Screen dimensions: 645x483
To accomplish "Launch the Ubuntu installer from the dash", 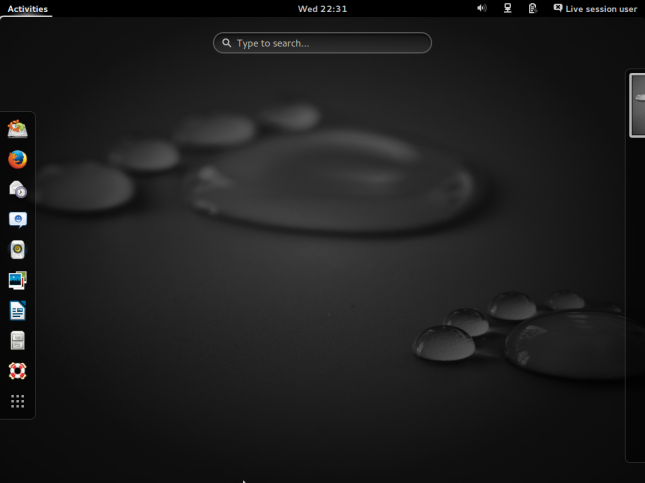I will click(x=17, y=129).
